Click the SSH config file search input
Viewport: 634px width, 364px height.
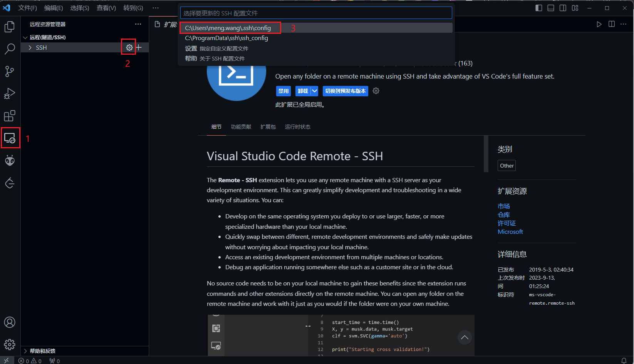click(316, 13)
